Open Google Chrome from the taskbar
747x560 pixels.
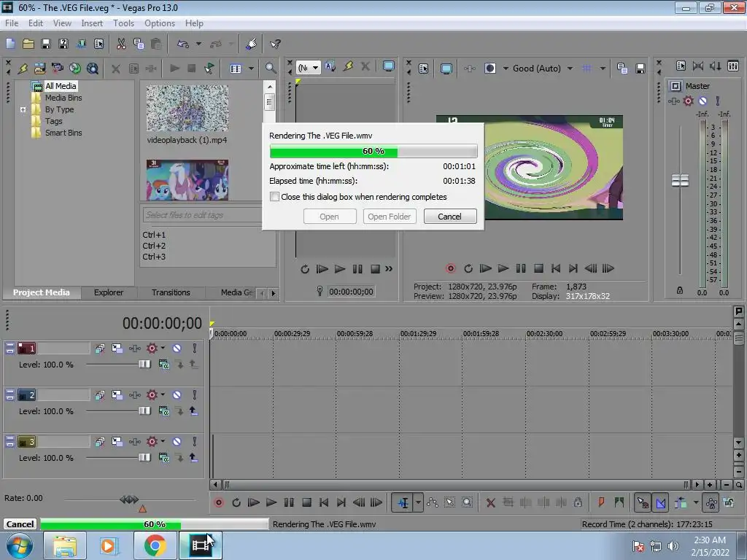click(155, 545)
